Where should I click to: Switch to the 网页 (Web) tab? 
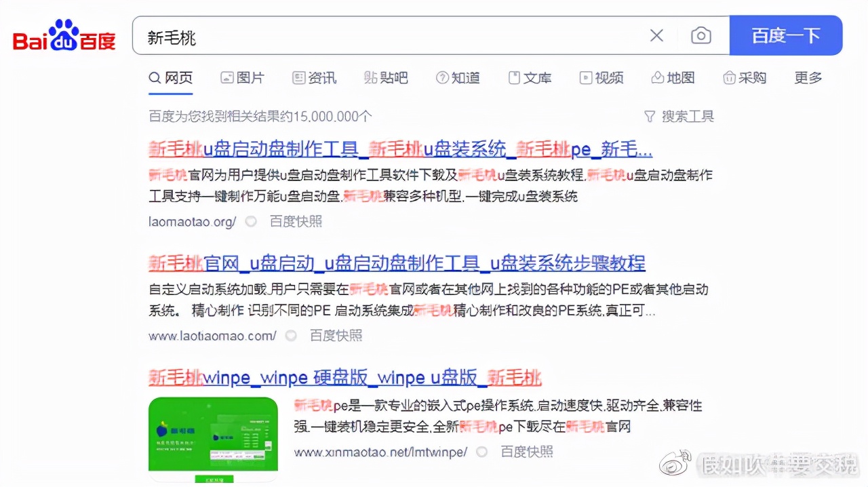click(x=170, y=77)
